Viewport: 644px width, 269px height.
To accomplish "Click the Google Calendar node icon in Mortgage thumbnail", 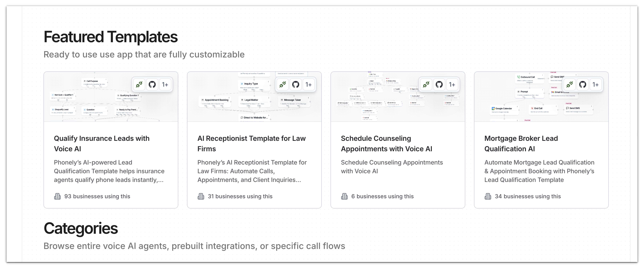I will (x=493, y=108).
